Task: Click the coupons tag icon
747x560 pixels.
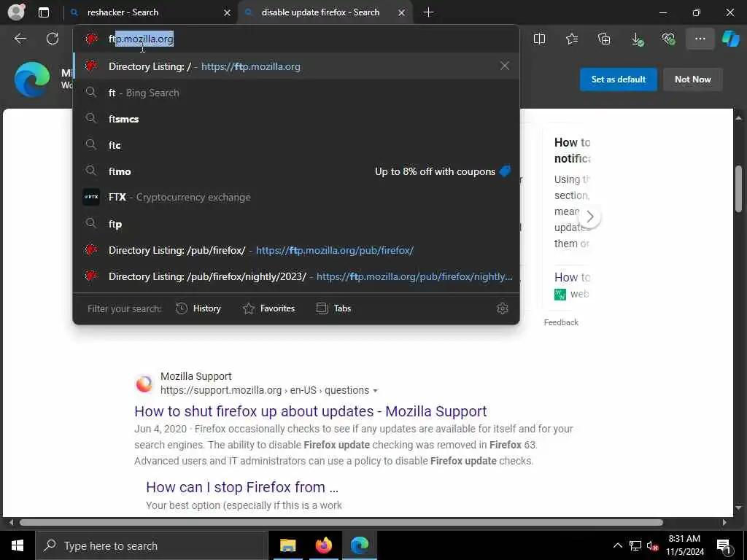Action: tap(505, 171)
